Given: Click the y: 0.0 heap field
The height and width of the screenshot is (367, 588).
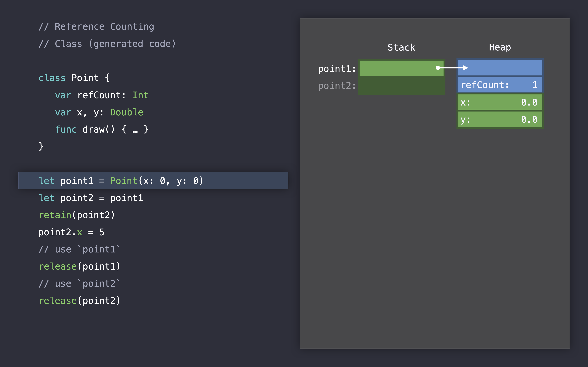Looking at the screenshot, I should click(x=500, y=119).
